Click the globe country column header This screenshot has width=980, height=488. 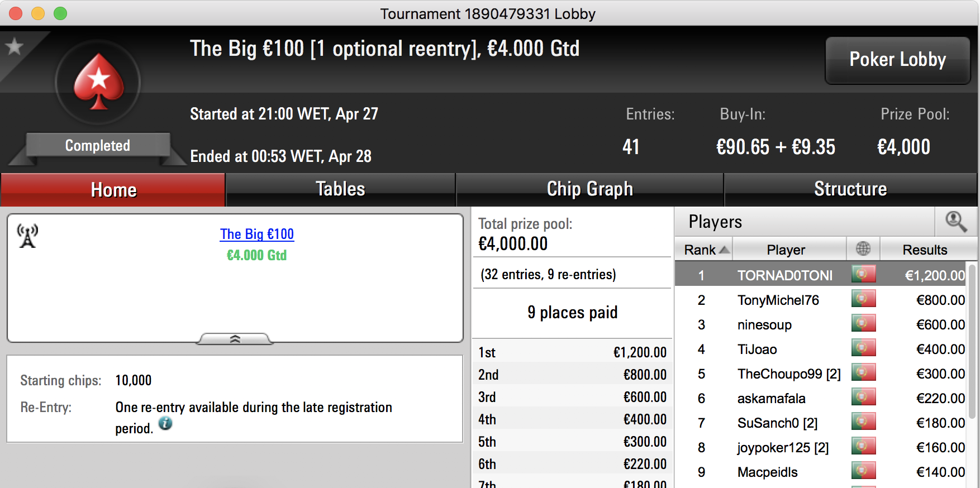(x=863, y=249)
